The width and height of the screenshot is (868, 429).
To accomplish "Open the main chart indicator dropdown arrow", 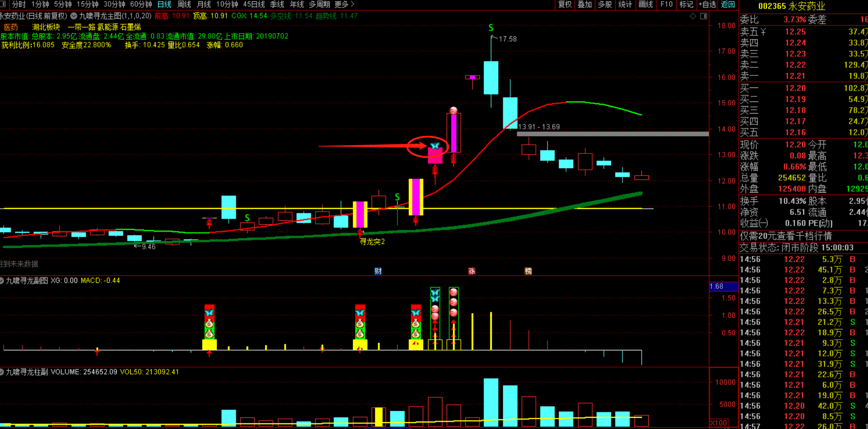I will pos(73,16).
